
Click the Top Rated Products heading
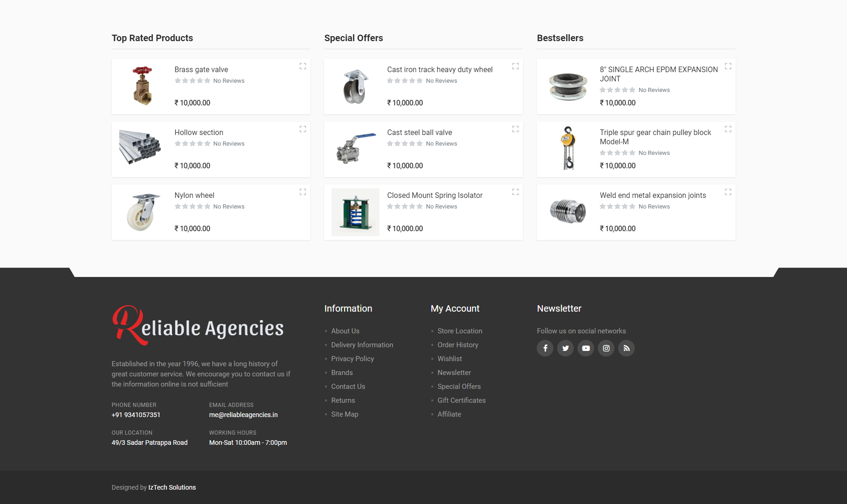(x=152, y=38)
